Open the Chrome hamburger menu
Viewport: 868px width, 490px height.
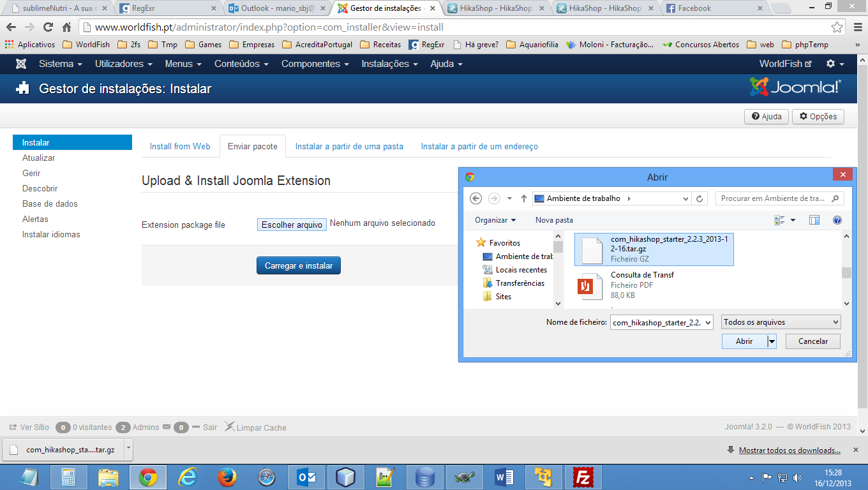point(857,27)
